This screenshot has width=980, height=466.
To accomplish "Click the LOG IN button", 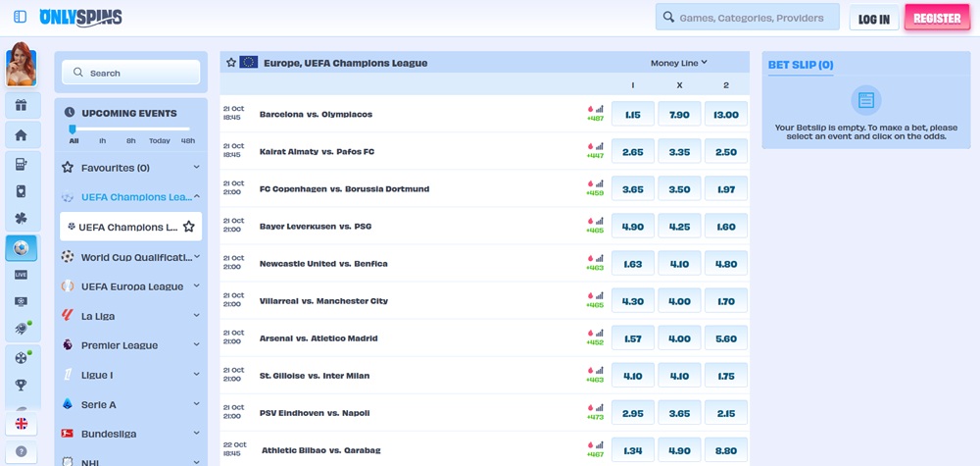I will point(874,19).
